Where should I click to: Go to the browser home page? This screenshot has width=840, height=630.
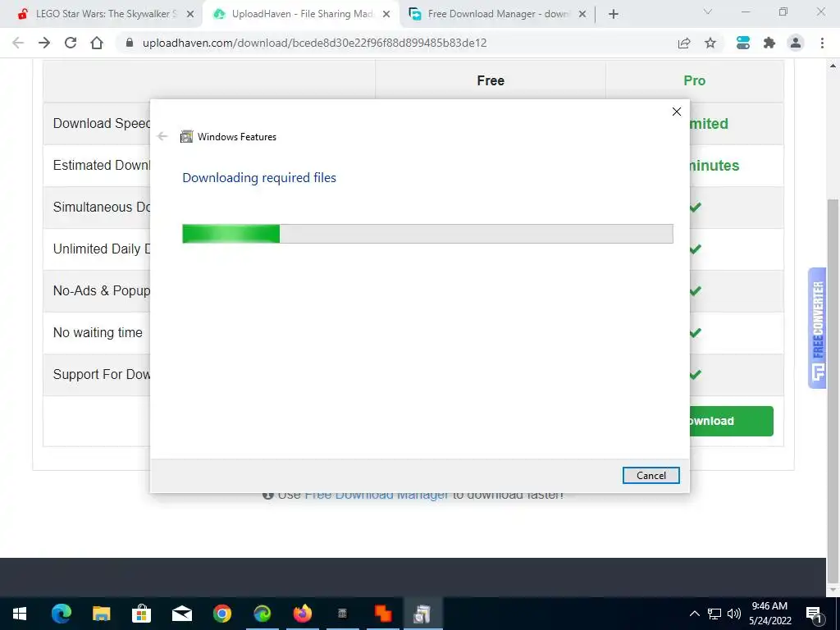pos(97,43)
